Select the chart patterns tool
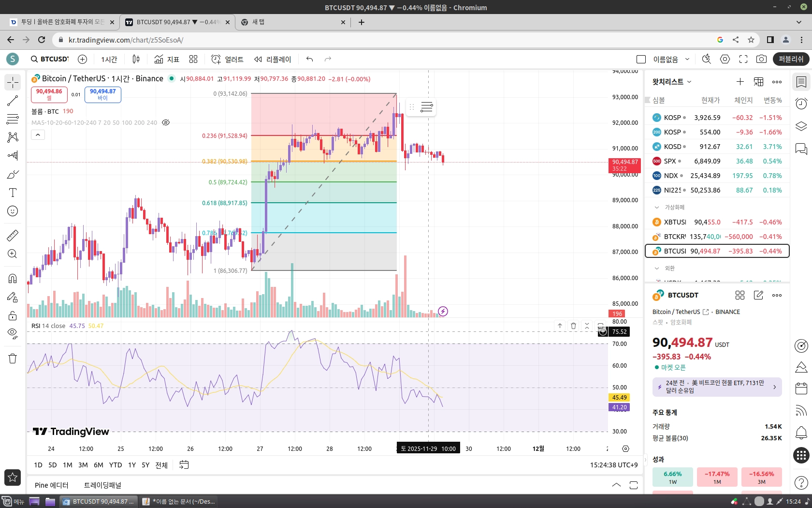Viewport: 812px width, 508px height. pos(13,137)
